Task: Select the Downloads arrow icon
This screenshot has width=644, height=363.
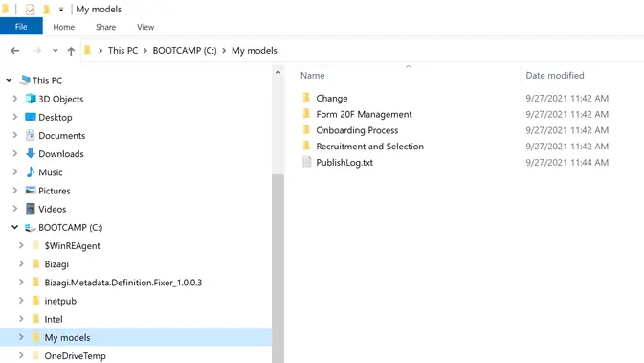Action: coord(31,153)
